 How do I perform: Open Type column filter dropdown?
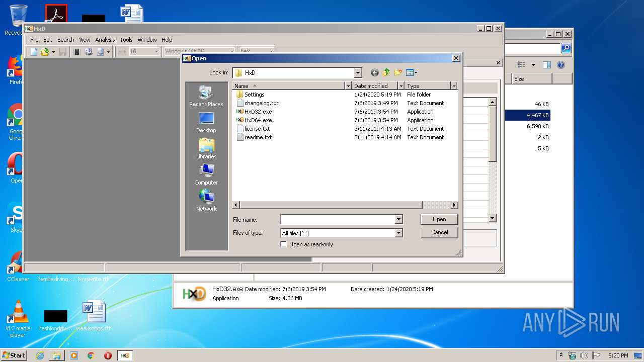pos(454,86)
